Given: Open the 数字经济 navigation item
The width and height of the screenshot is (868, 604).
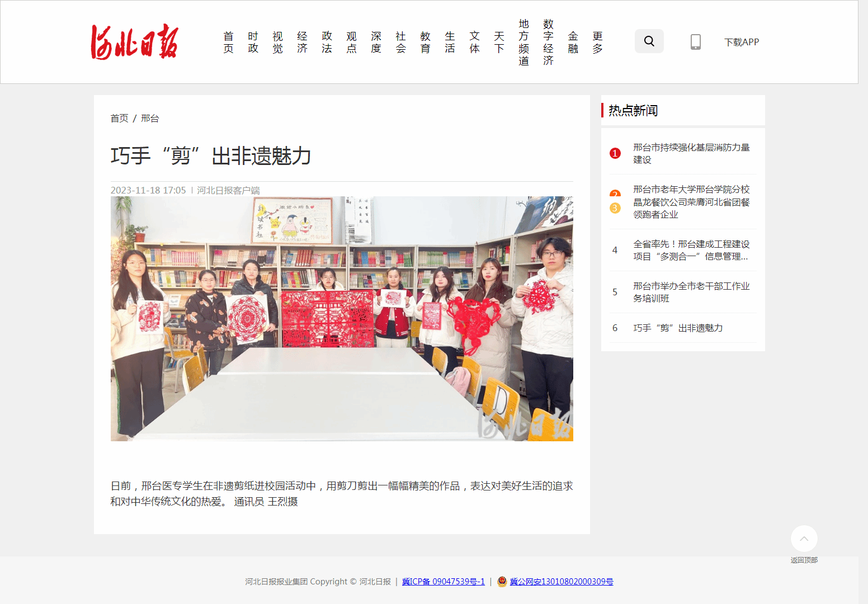Looking at the screenshot, I should 548,43.
